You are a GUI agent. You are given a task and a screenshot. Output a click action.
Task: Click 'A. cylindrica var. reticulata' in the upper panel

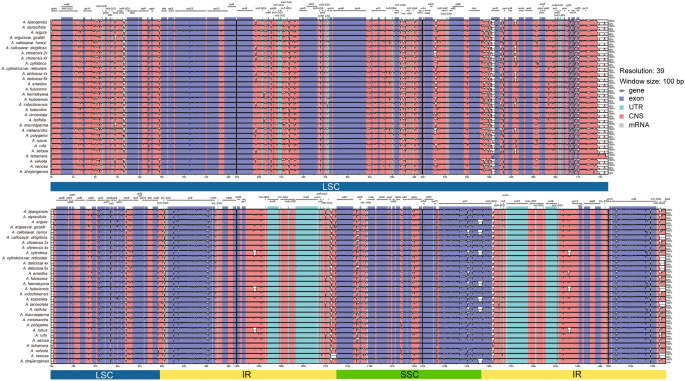coord(24,69)
